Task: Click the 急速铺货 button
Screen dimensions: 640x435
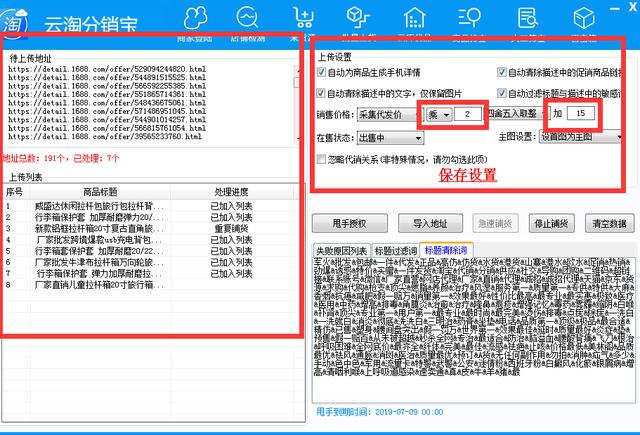Action: [496, 223]
